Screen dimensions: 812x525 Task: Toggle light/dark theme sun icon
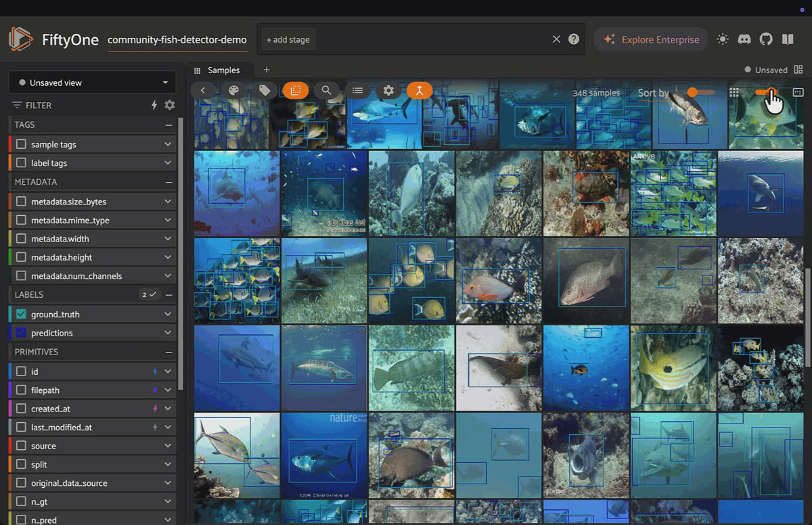723,39
